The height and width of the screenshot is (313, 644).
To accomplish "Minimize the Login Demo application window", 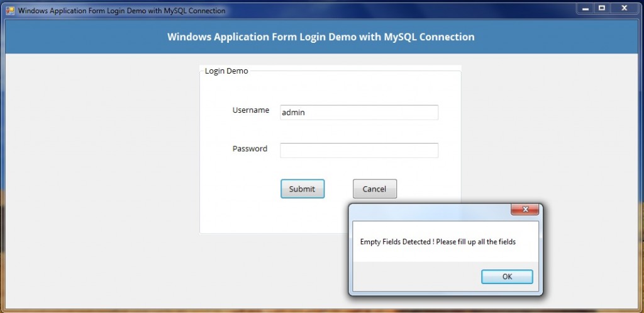I will coord(585,8).
